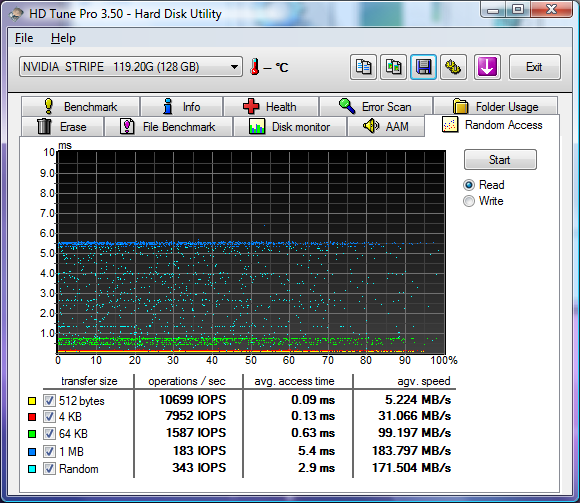Click the 0.09 ms access time value
580x503 pixels.
pyautogui.click(x=313, y=399)
